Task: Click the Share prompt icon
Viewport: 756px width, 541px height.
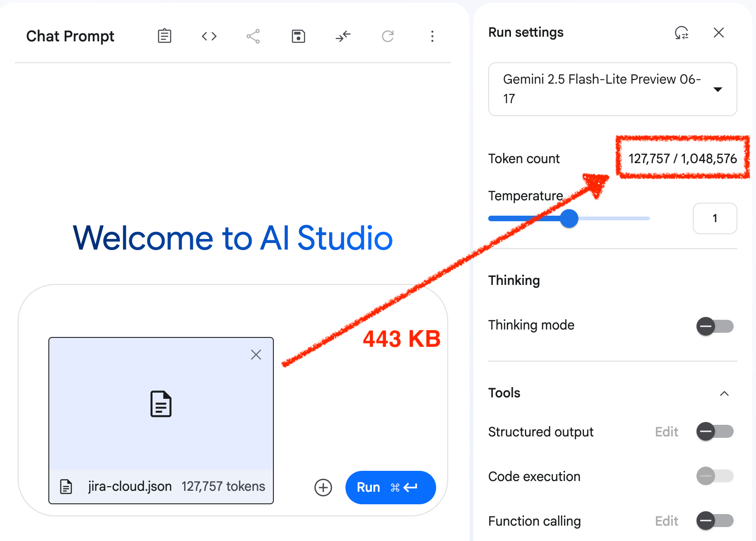Action: click(x=253, y=36)
